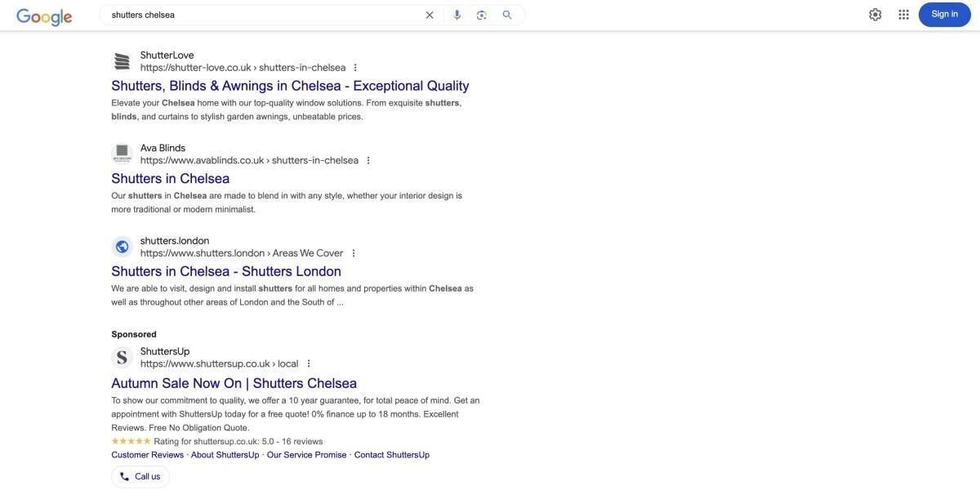
Task: Open About ShuttersUp sitelink
Action: coord(225,455)
